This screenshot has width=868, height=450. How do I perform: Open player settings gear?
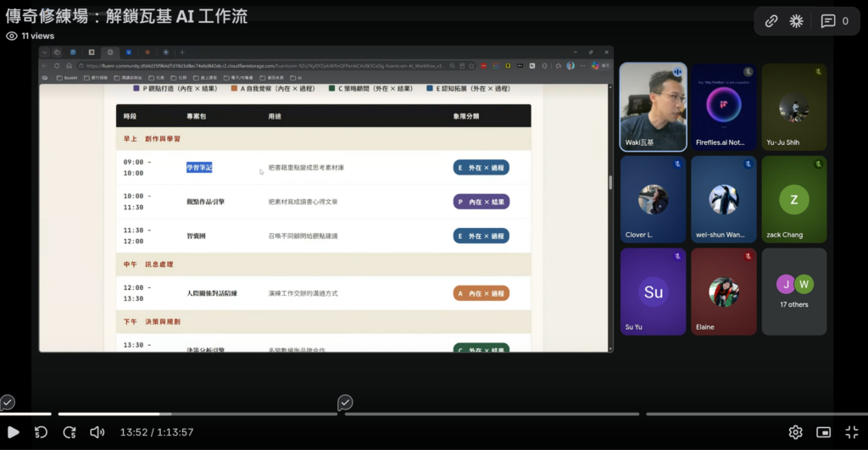(x=795, y=432)
